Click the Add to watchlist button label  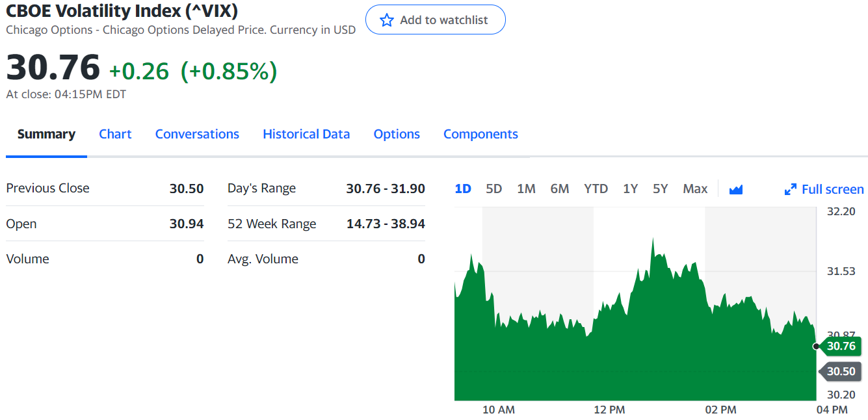point(444,20)
